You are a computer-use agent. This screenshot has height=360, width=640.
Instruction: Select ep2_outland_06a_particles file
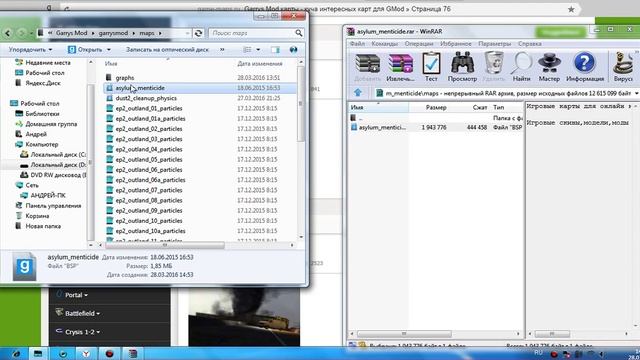tap(150, 180)
